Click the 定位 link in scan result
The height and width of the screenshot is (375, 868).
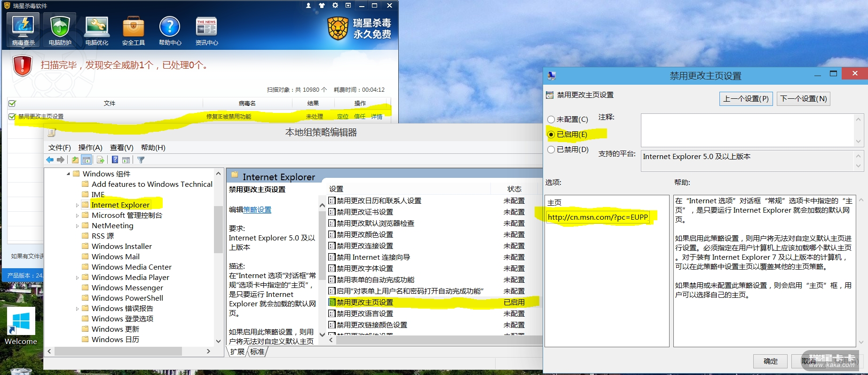[x=343, y=117]
